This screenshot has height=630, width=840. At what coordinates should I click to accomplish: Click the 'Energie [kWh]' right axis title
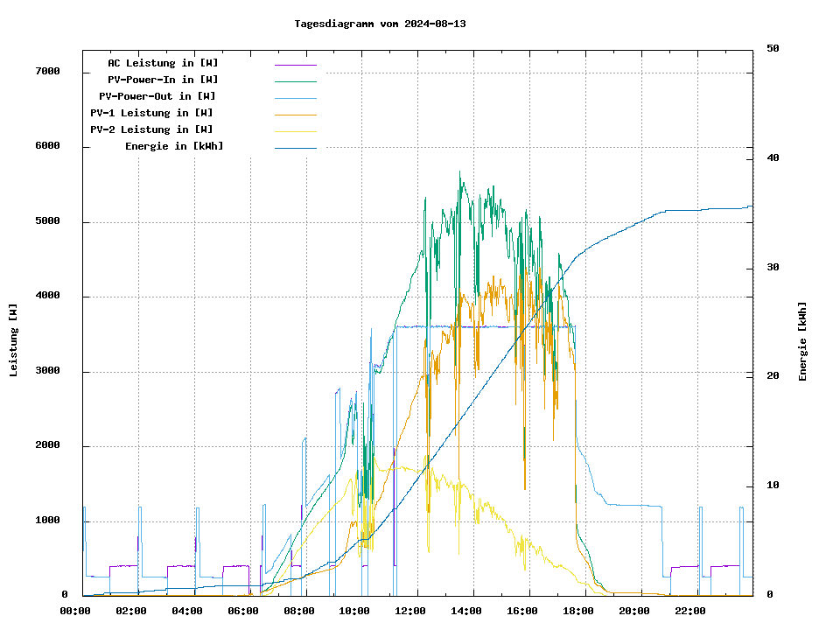[802, 341]
